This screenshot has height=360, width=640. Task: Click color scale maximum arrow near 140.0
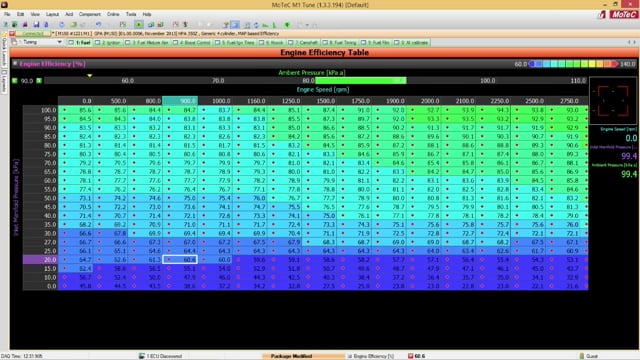pyautogui.click(x=615, y=64)
